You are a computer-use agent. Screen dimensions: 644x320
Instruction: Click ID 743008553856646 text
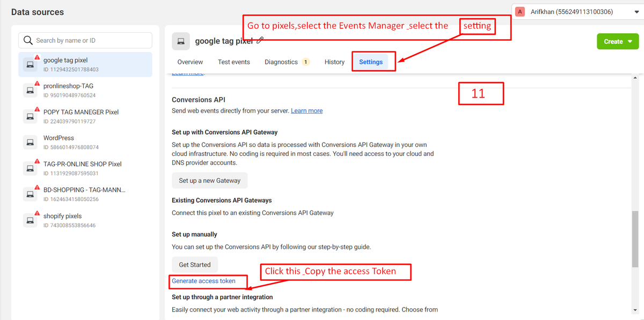tap(70, 225)
